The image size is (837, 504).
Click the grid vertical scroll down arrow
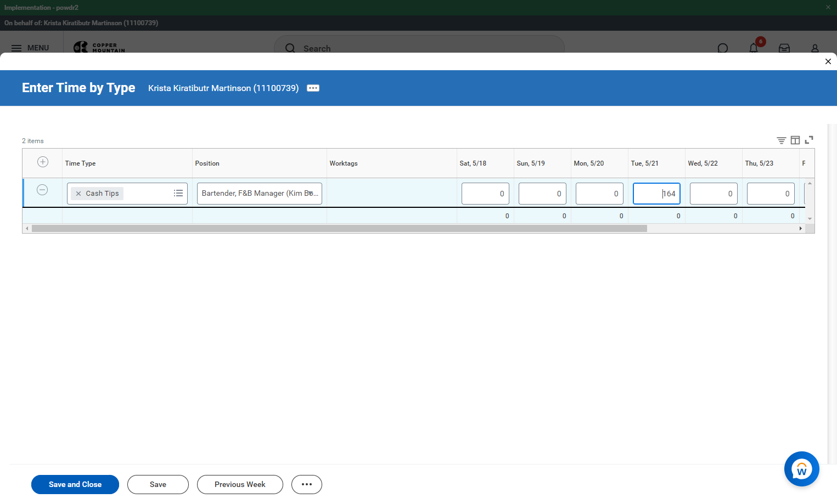pos(810,219)
